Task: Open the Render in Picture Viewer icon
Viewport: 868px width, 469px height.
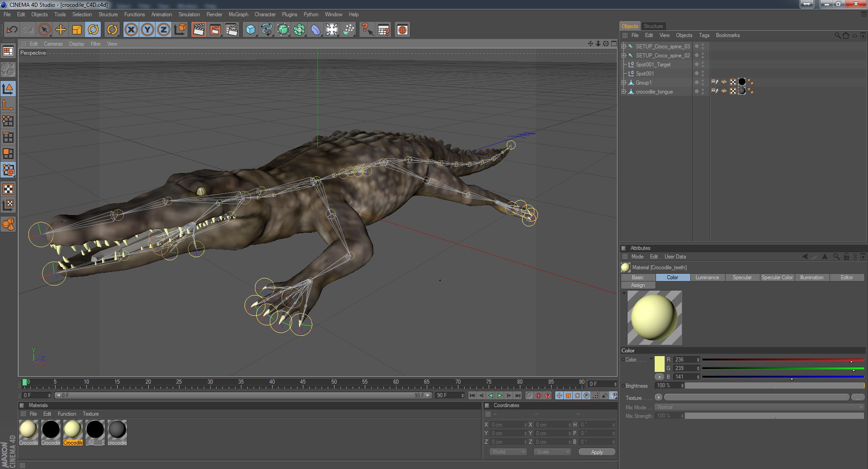Action: pyautogui.click(x=215, y=30)
